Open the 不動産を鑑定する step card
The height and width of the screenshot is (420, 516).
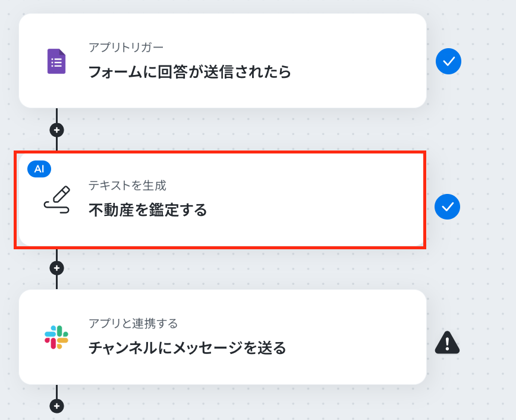tap(221, 200)
